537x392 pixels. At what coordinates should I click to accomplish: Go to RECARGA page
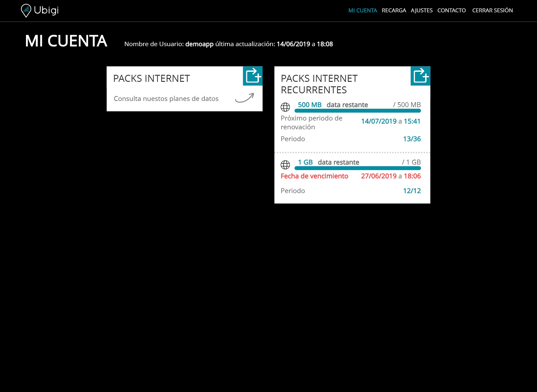click(394, 10)
